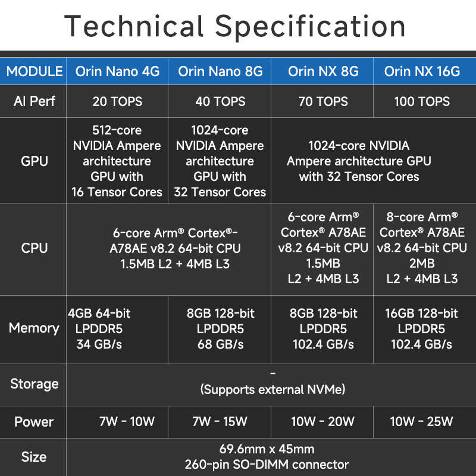Click the Orin NX 8G column header
Screen dimensions: 476x476
323,71
